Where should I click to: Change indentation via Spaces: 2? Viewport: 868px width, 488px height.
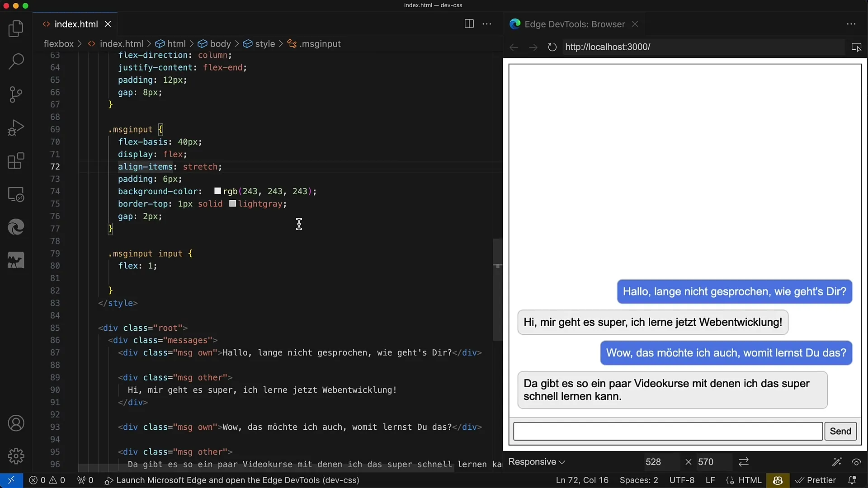coord(639,480)
